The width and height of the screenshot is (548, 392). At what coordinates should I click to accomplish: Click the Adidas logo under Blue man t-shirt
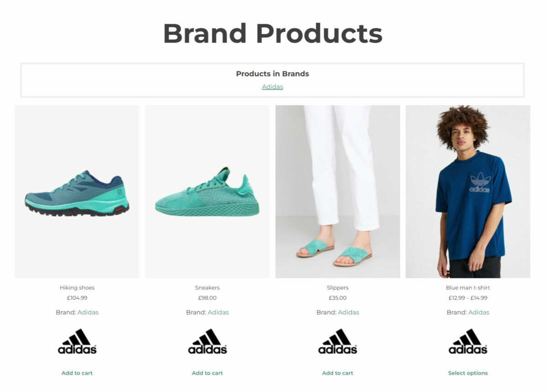tap(468, 341)
